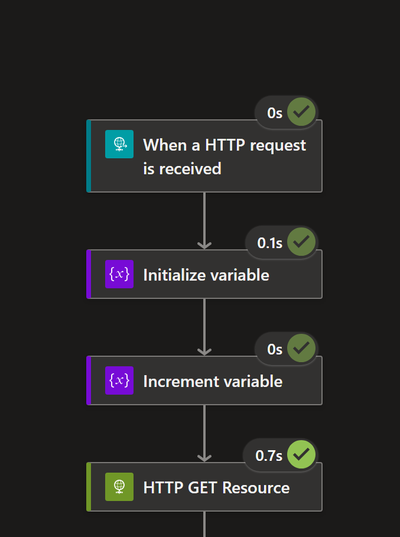
Task: Select the 0s duration badge on the trigger
Action: 275,113
